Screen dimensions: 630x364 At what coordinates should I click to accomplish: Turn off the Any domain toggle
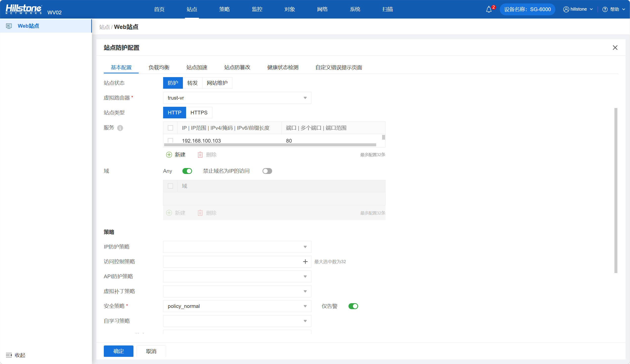(187, 171)
